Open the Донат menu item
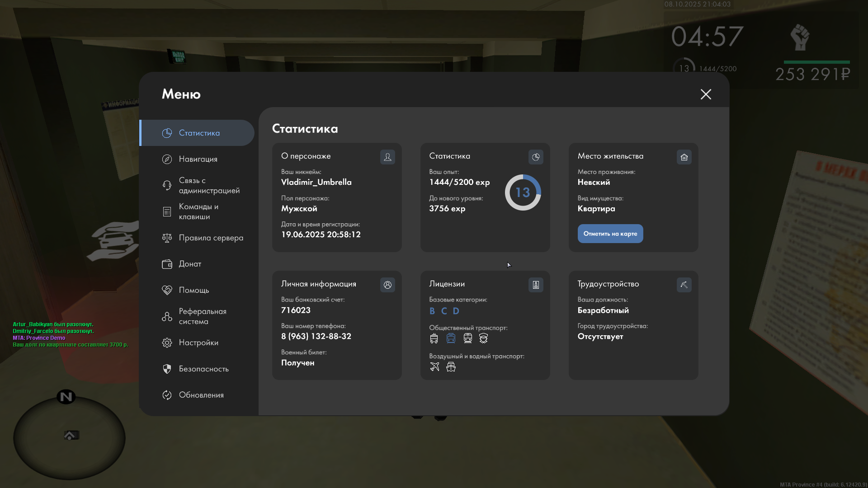868x488 pixels. point(190,264)
